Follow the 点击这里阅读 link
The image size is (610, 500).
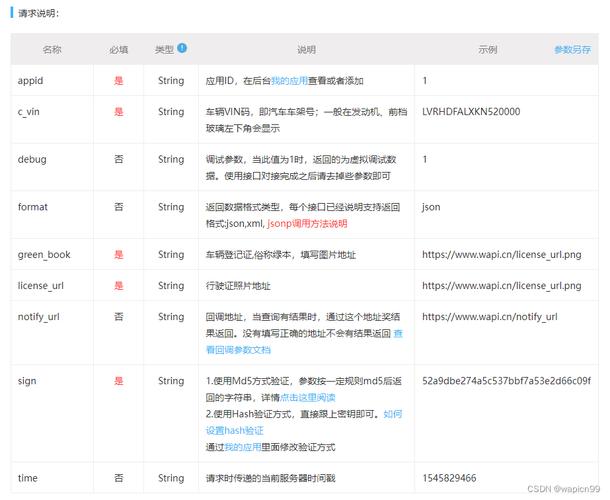[308, 398]
